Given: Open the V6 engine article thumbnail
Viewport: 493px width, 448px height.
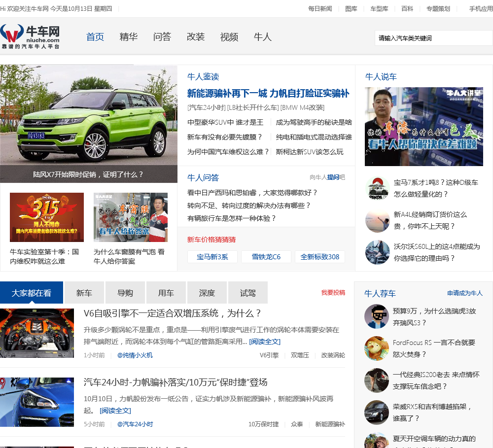Looking at the screenshot, I should tap(37, 333).
